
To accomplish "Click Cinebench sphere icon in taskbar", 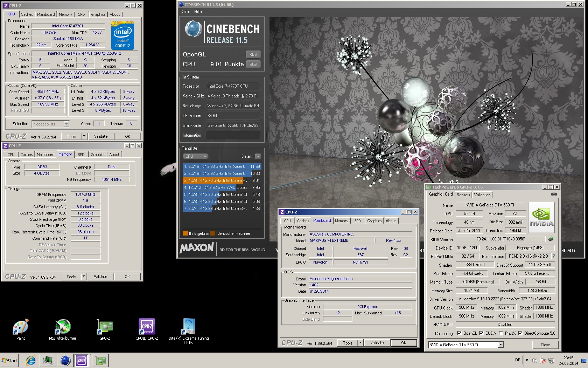I will pos(65,360).
